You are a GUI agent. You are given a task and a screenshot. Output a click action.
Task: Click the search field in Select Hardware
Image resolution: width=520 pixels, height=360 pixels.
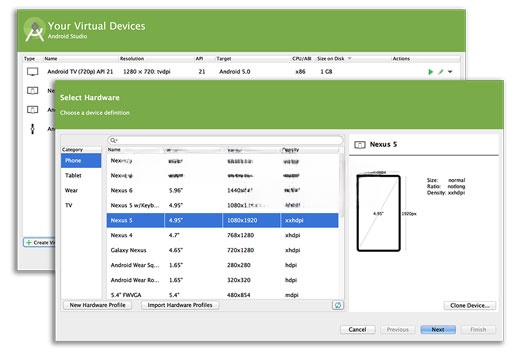click(225, 140)
